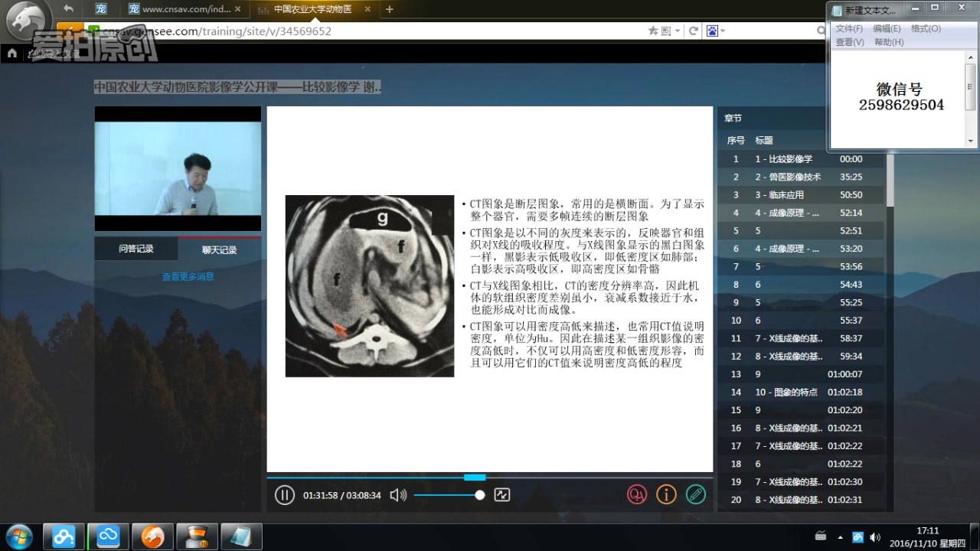This screenshot has height=551, width=980.
Task: Click the home icon in page header
Action: tap(11, 54)
